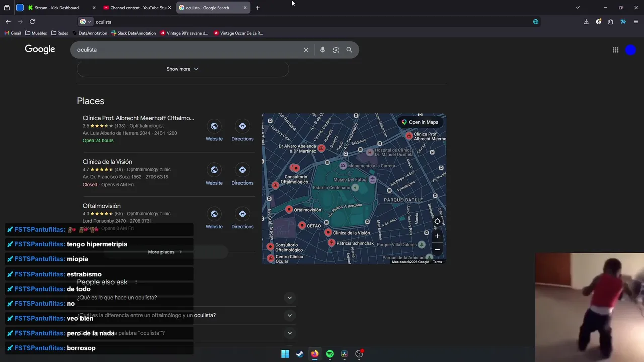The image size is (644, 362).
Task: Open the Windows Start menu
Action: click(x=285, y=354)
